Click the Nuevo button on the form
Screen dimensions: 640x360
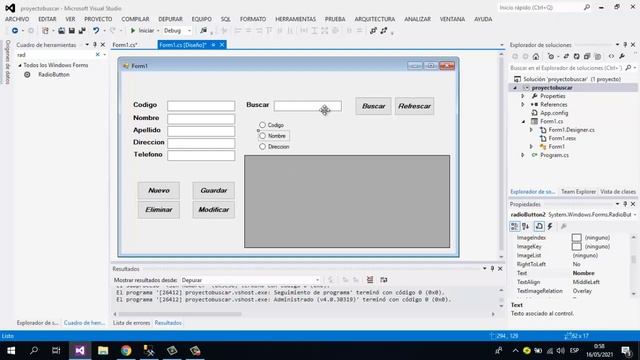click(x=159, y=191)
